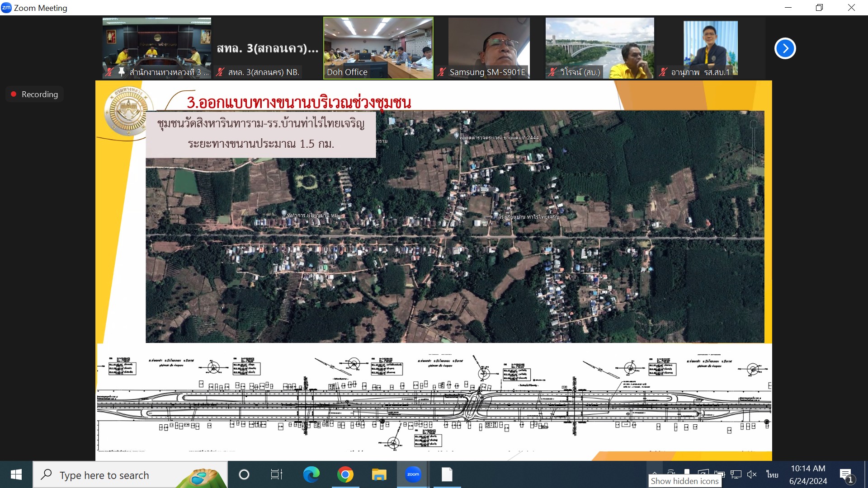Click pin icon on first participant tile
The image size is (868, 488).
click(x=121, y=72)
